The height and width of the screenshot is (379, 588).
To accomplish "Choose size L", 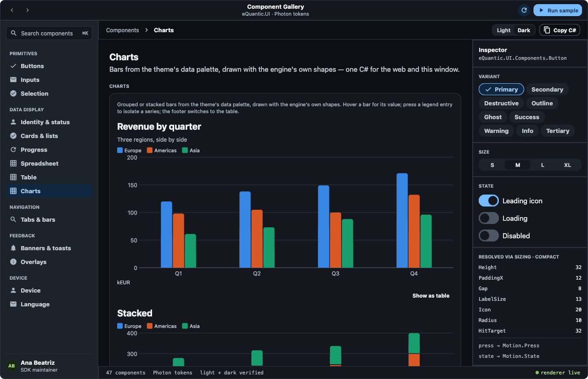I will (x=543, y=165).
